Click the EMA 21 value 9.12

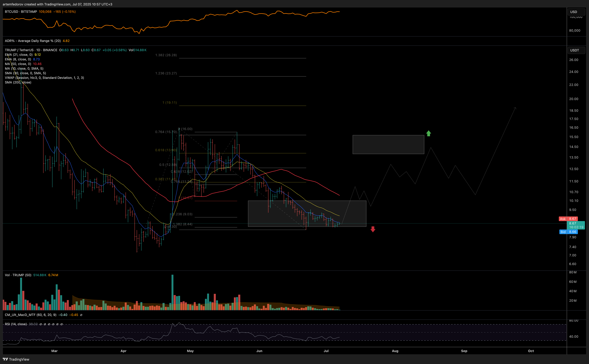coord(38,55)
